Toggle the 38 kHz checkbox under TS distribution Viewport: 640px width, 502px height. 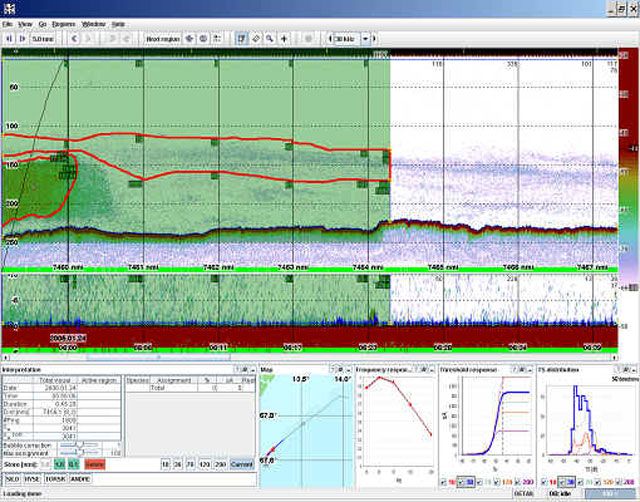click(560, 482)
